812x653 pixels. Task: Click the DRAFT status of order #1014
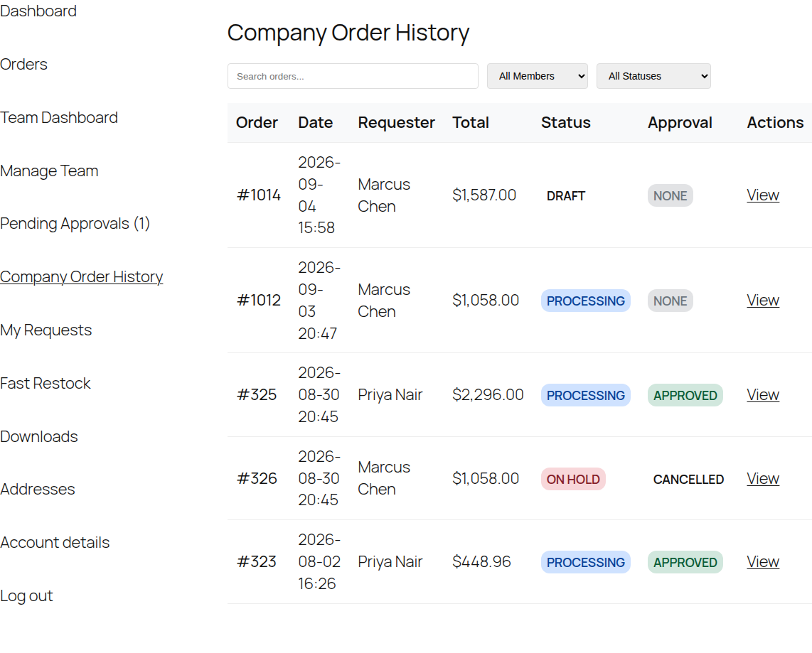point(565,196)
